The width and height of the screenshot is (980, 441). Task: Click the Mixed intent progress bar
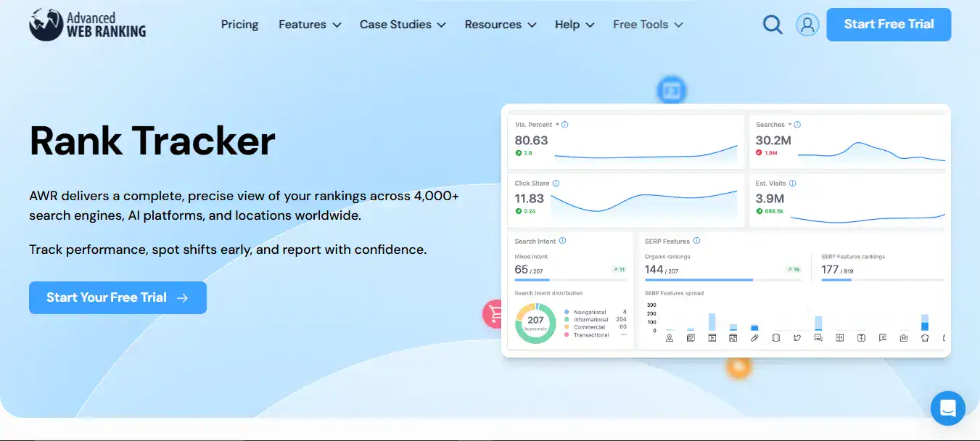tap(570, 279)
